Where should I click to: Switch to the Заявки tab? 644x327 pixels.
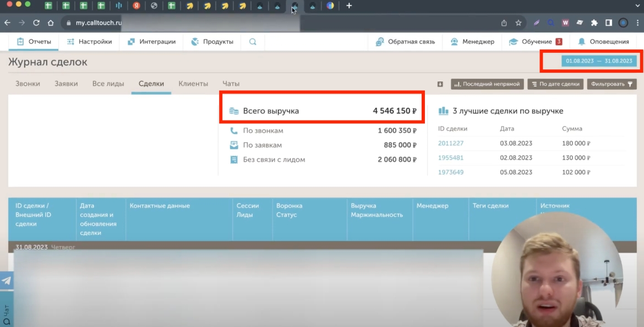[x=66, y=83]
